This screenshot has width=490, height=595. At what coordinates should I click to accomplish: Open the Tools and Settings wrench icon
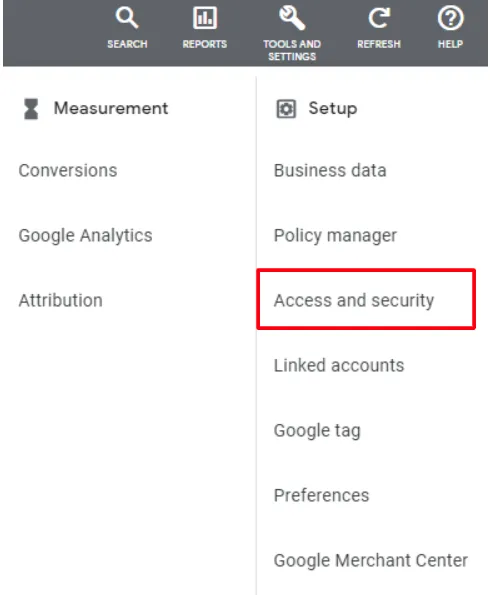292,18
